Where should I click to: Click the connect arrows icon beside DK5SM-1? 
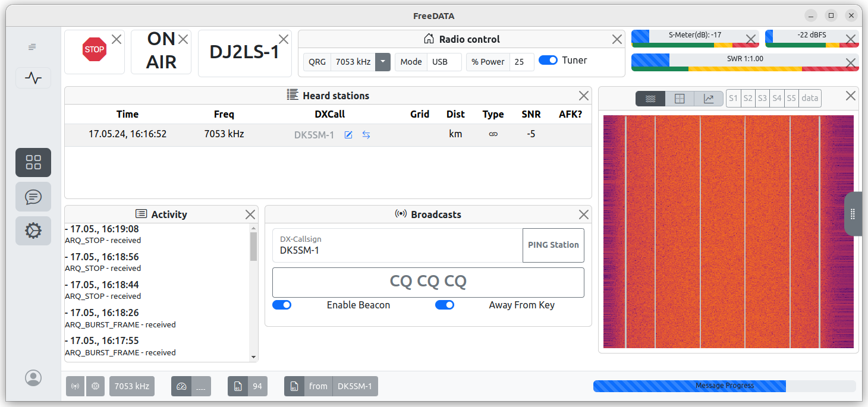pos(366,135)
